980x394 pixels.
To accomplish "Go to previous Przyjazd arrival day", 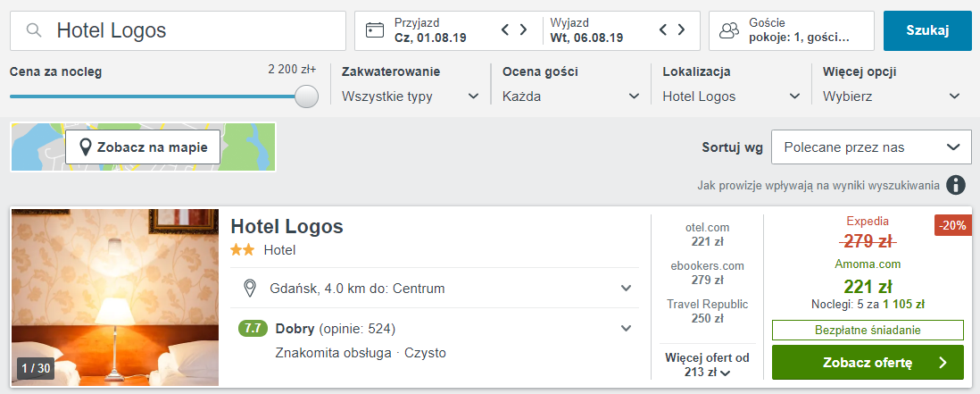I will pos(506,29).
